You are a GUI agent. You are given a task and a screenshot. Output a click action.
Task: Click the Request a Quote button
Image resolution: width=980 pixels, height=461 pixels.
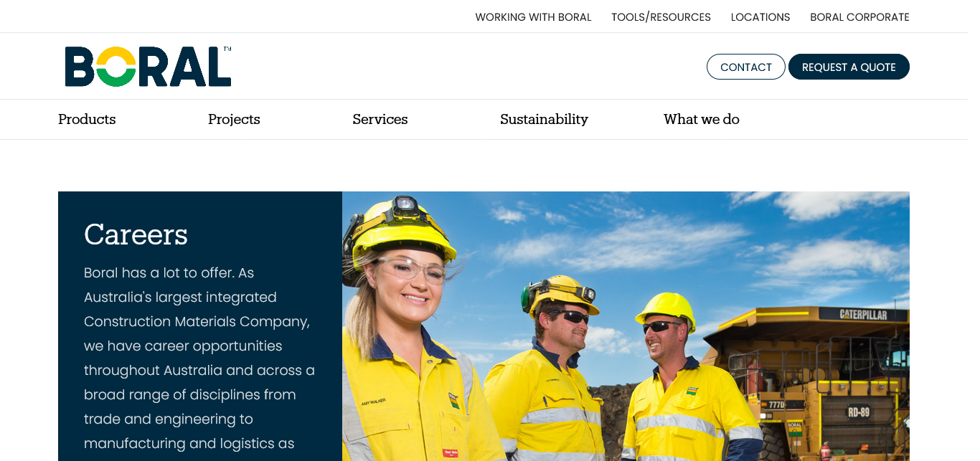[849, 67]
